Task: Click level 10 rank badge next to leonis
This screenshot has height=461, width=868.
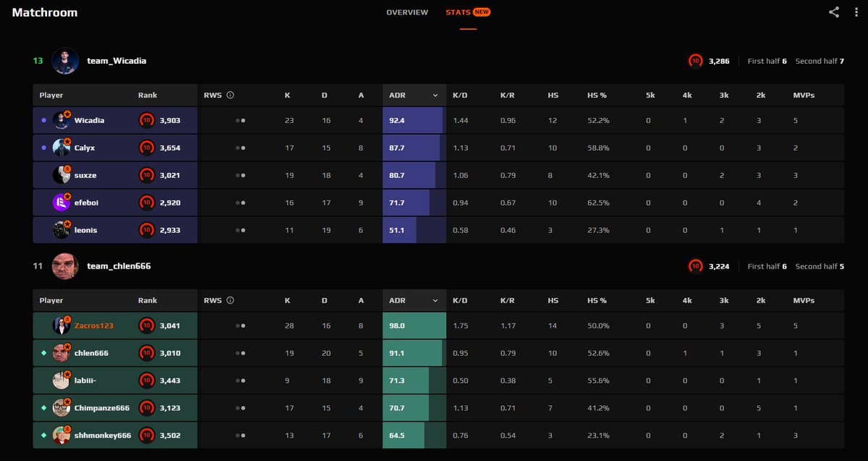Action: point(146,230)
